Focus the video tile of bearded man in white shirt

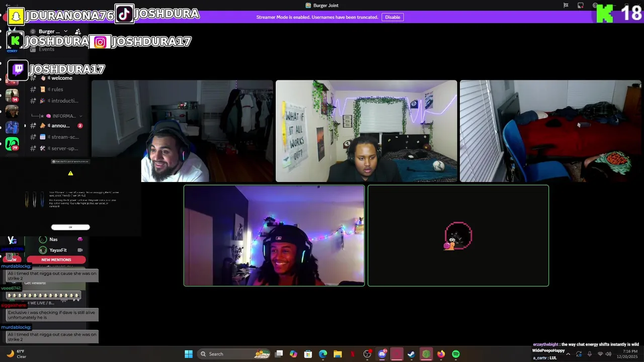click(182, 131)
